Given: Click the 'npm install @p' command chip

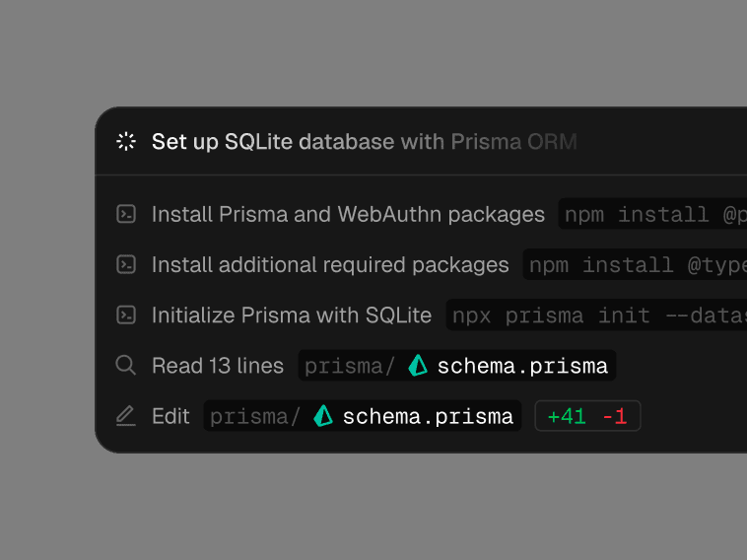Looking at the screenshot, I should 654,214.
